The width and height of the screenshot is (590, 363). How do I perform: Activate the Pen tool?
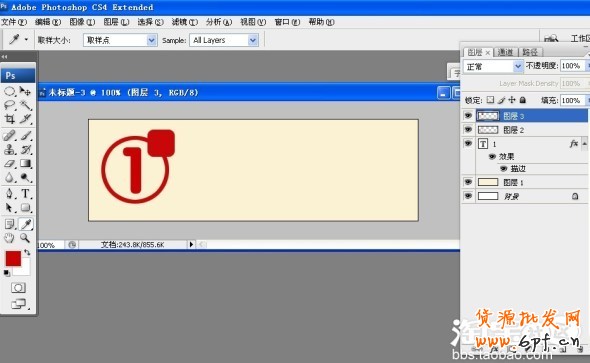(10, 193)
